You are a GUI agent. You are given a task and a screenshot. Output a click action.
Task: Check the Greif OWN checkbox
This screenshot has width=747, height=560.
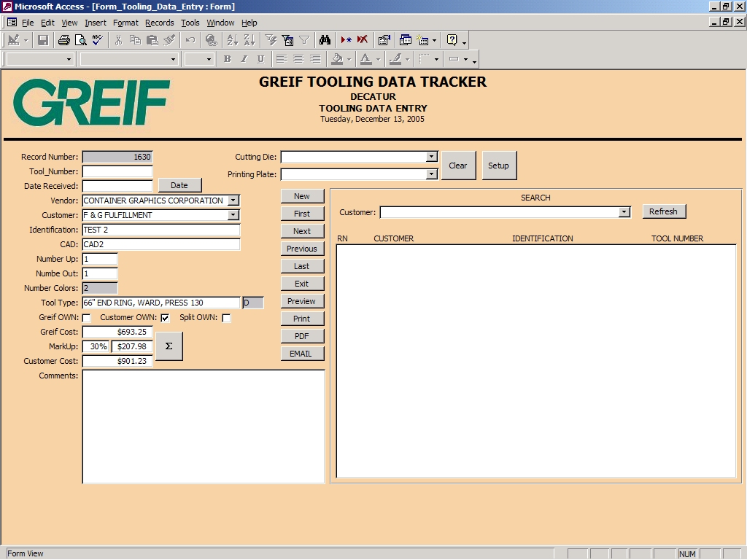pyautogui.click(x=86, y=318)
